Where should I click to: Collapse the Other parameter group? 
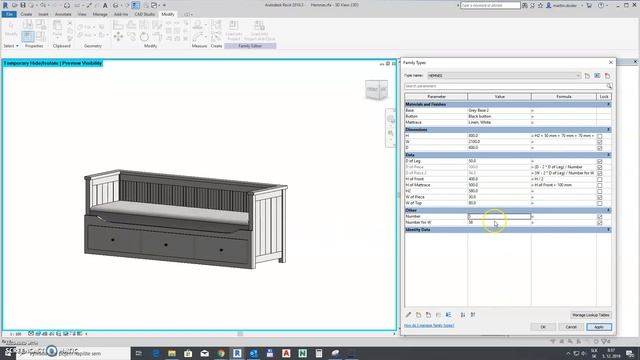(x=608, y=210)
